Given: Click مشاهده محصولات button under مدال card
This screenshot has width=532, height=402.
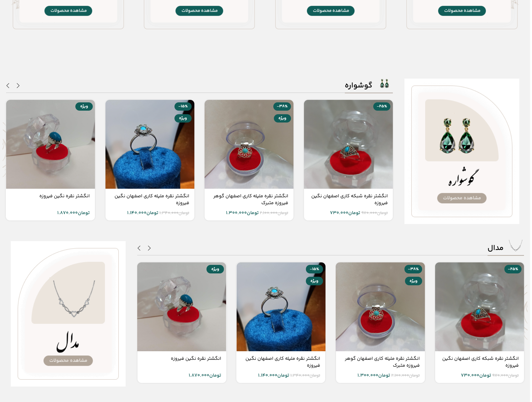Looking at the screenshot, I should tap(68, 361).
